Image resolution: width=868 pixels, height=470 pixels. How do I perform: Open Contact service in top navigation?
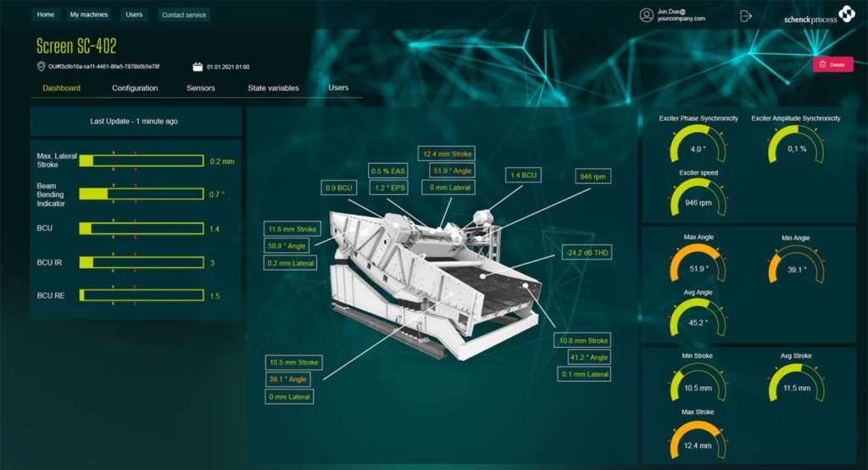point(184,15)
